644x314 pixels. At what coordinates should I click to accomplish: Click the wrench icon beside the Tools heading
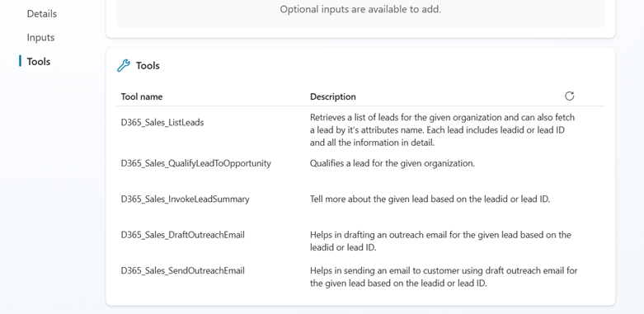[x=124, y=66]
